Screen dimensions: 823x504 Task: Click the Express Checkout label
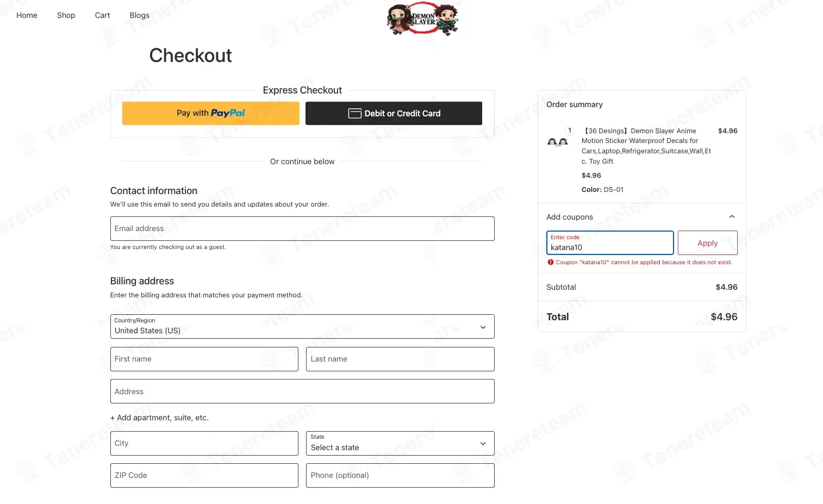(x=302, y=90)
